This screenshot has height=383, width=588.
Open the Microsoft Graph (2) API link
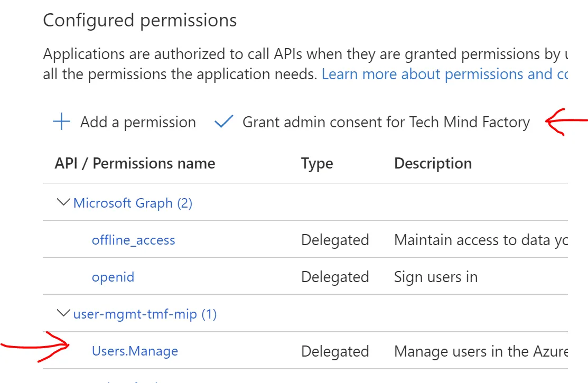133,203
